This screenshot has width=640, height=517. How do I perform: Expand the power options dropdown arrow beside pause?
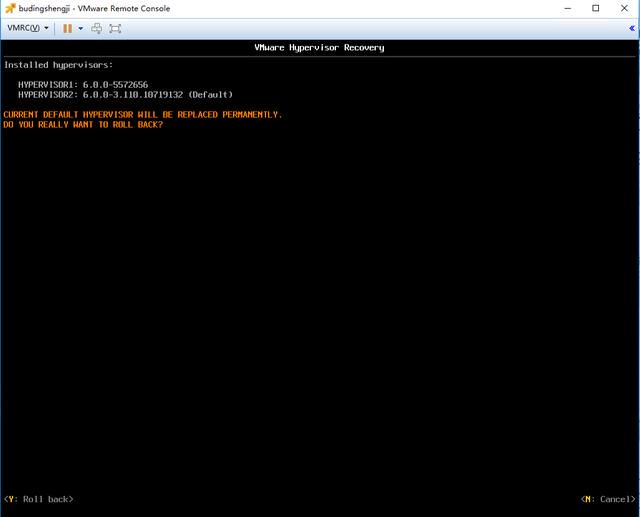pyautogui.click(x=80, y=28)
